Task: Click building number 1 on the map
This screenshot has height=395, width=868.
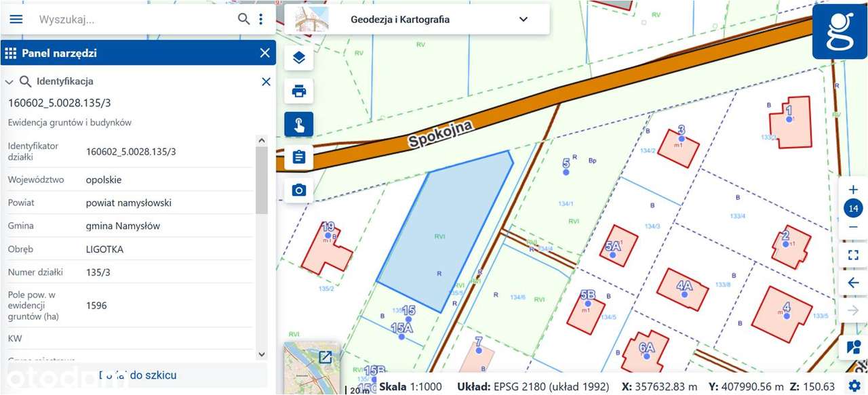Action: click(x=789, y=122)
